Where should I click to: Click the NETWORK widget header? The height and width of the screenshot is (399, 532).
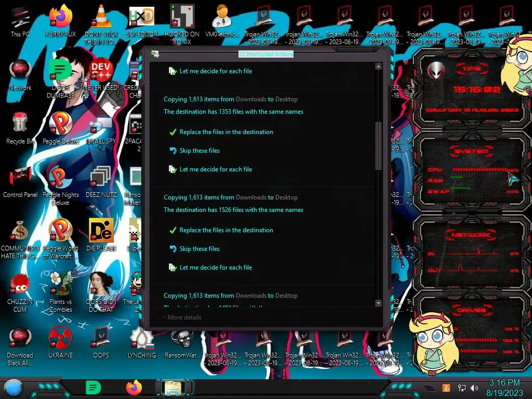[x=471, y=234]
